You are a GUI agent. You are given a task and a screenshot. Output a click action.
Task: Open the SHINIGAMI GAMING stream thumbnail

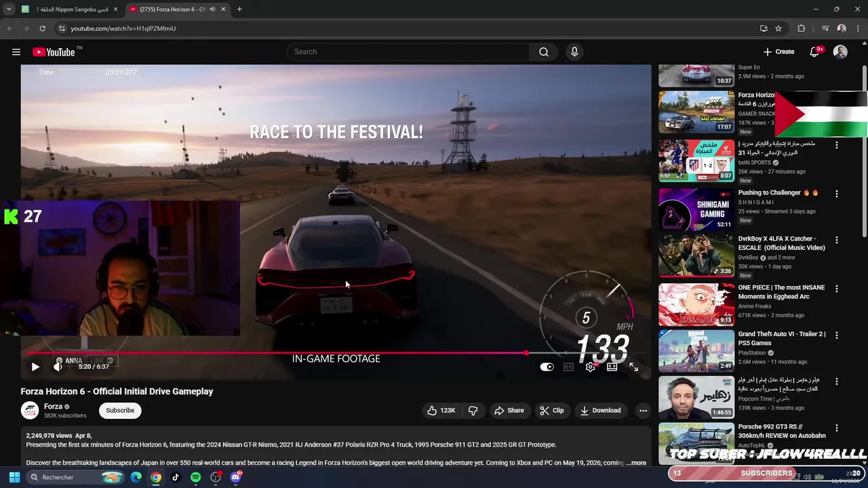coord(696,209)
